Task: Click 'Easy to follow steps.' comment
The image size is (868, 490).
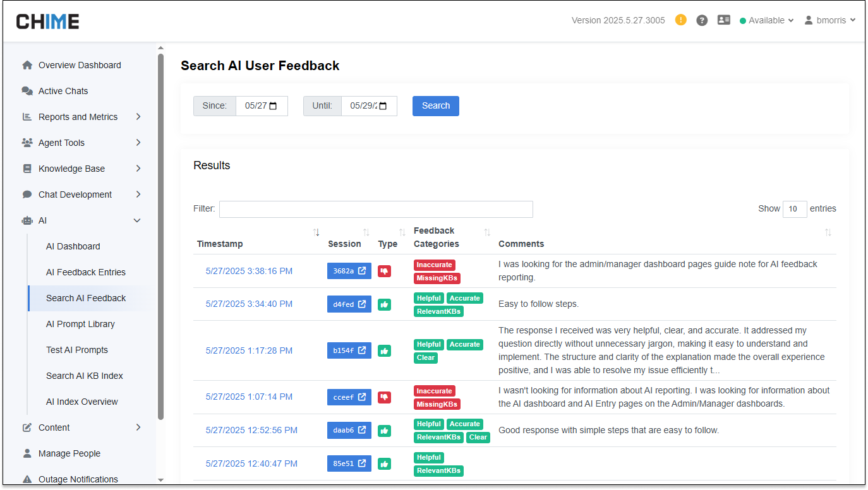Action: pos(538,304)
